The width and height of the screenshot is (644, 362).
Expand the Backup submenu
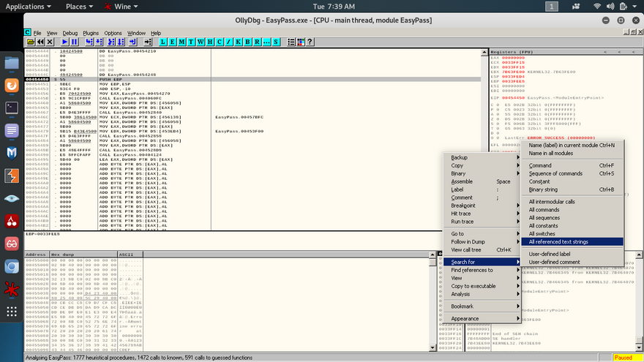(482, 158)
